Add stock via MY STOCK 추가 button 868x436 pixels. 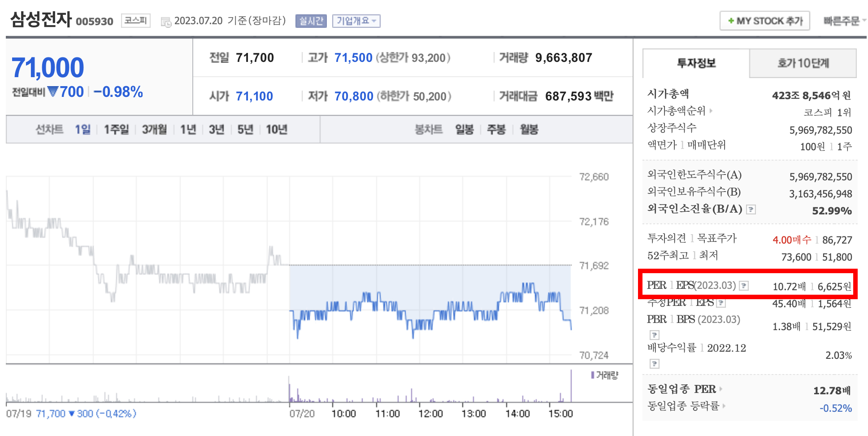coord(765,21)
